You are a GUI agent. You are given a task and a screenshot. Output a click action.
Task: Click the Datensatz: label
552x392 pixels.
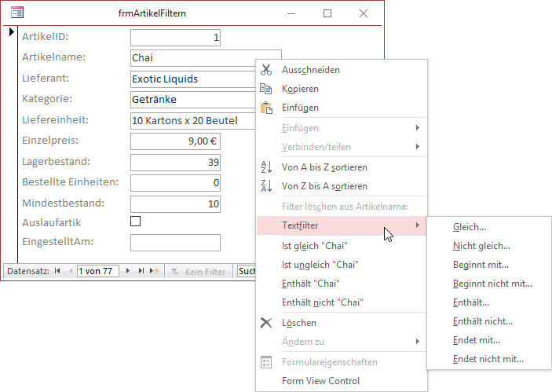click(x=28, y=271)
